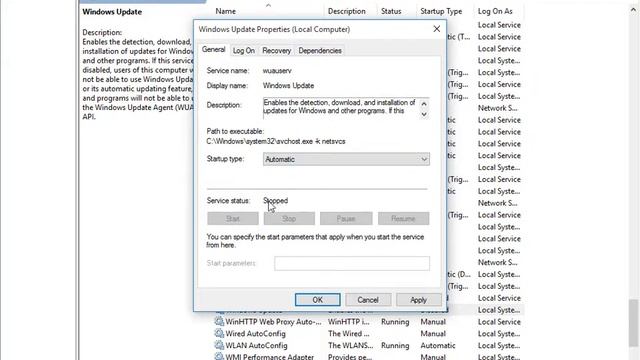640x360 pixels.
Task: Click Automatic startup type of WLAN AutoConfig
Action: coord(438,345)
